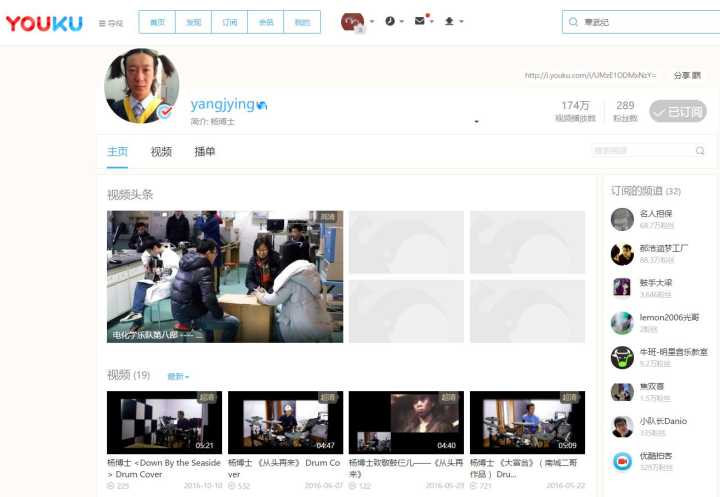Open the 导航 navigation menu
720x497 pixels.
tap(112, 23)
